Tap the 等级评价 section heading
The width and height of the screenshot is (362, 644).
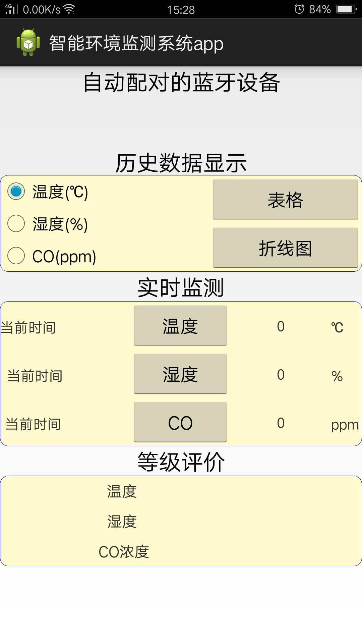pos(181,462)
